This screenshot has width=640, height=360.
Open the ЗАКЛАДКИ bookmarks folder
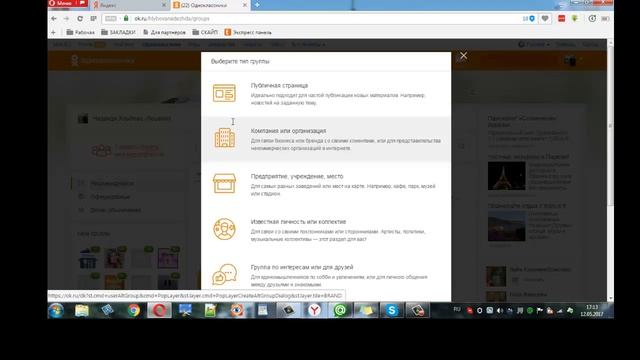(x=118, y=32)
